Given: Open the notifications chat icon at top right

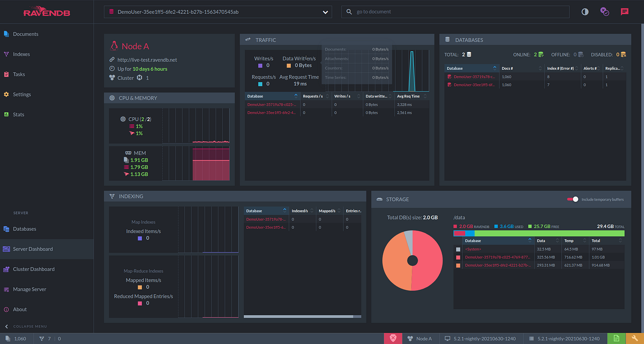Looking at the screenshot, I should coord(624,11).
